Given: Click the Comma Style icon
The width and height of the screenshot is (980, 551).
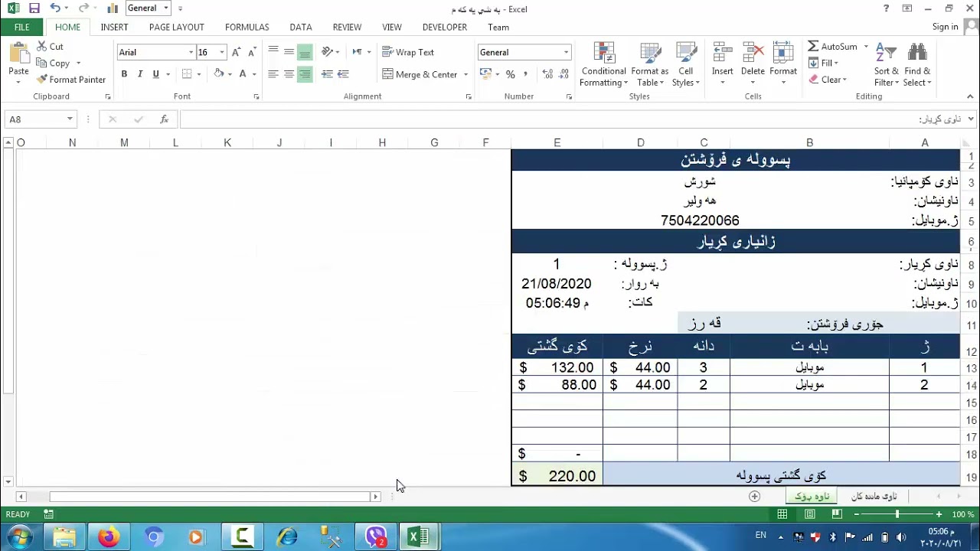Looking at the screenshot, I should click(x=527, y=74).
